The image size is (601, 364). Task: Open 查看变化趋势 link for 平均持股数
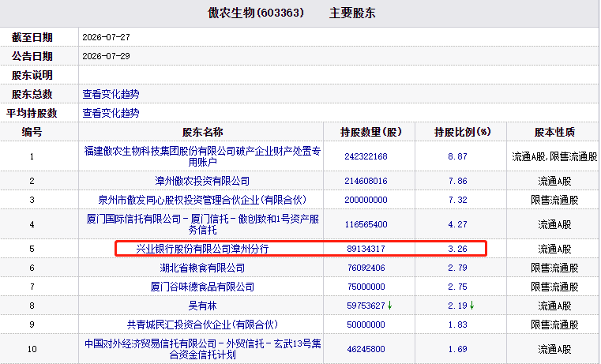click(111, 113)
